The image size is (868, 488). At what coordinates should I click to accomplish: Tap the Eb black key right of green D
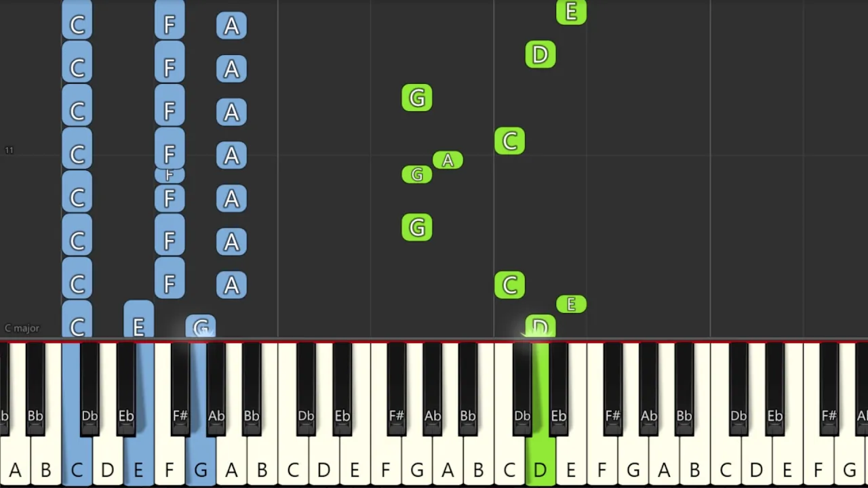point(559,386)
